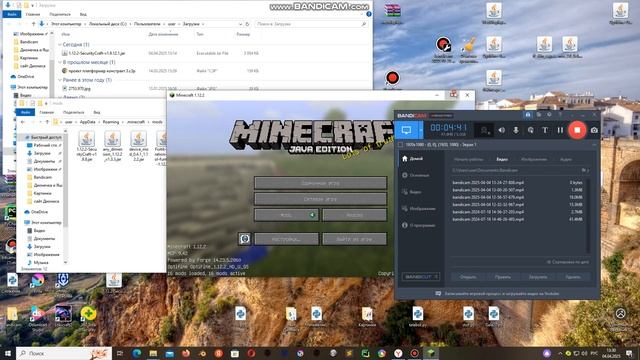The width and height of the screenshot is (640, 360).
Task: Open Minecraft icon on taskbar
Action: [x=431, y=353]
